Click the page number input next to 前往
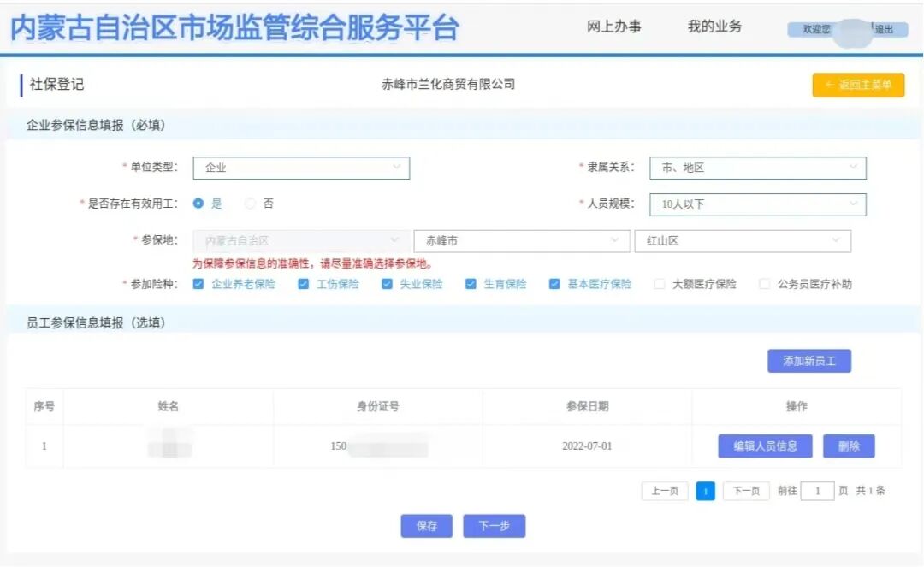The width and height of the screenshot is (924, 567). (x=817, y=491)
